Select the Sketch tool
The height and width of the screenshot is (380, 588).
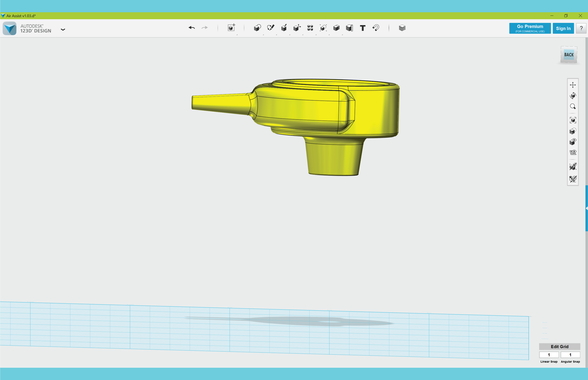tap(271, 28)
